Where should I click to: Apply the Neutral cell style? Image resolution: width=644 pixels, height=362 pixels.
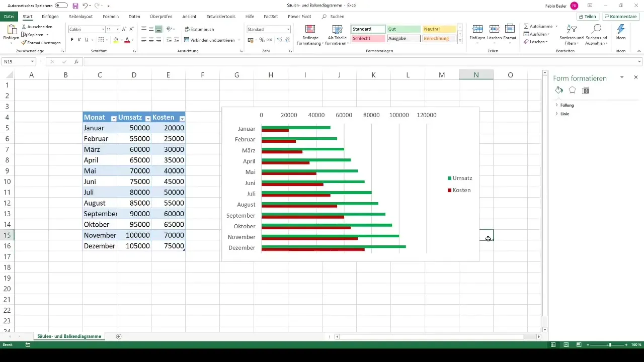pyautogui.click(x=439, y=29)
